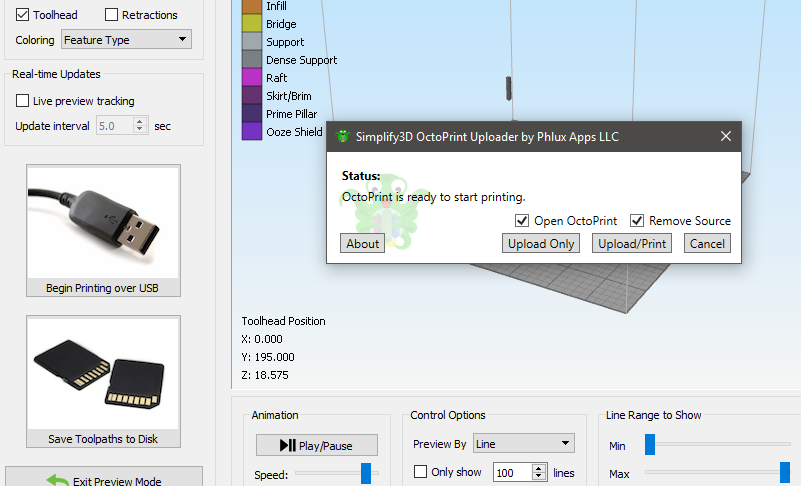
Task: Click the Only show lines count field
Action: pos(512,473)
